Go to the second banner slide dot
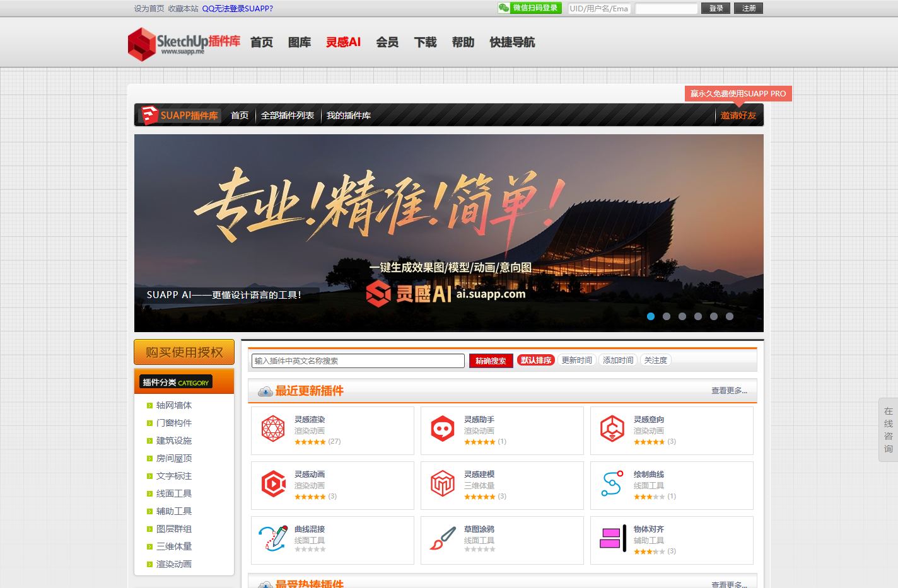This screenshot has width=898, height=588. (x=667, y=316)
